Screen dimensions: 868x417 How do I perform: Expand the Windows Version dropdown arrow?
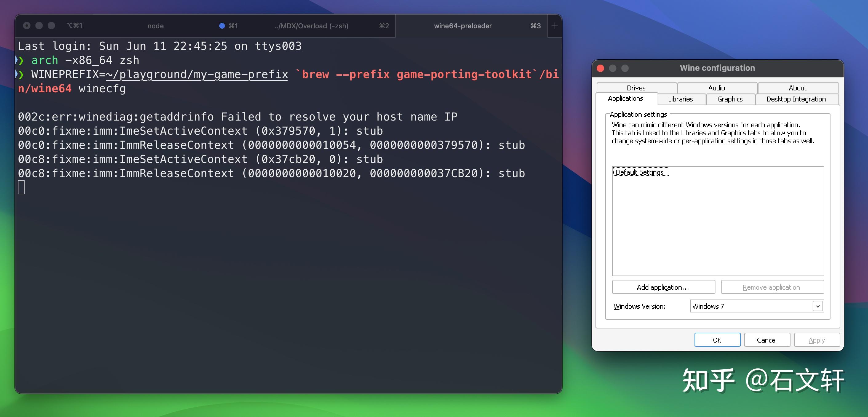[818, 306]
